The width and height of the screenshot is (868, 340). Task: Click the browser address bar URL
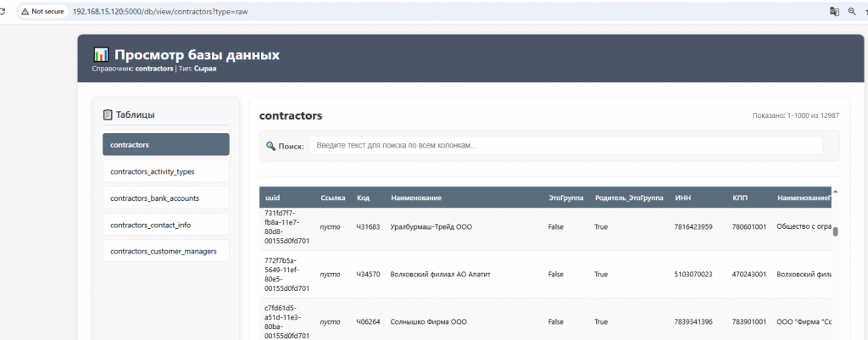click(161, 12)
